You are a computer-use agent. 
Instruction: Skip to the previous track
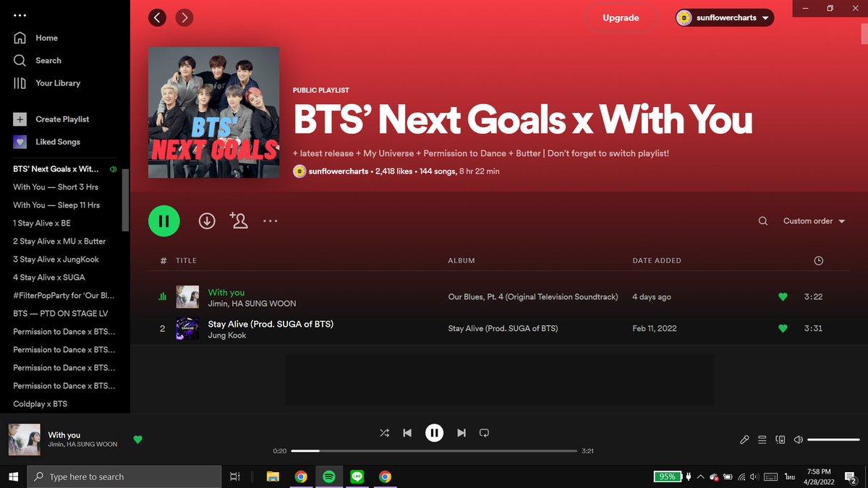click(x=407, y=432)
